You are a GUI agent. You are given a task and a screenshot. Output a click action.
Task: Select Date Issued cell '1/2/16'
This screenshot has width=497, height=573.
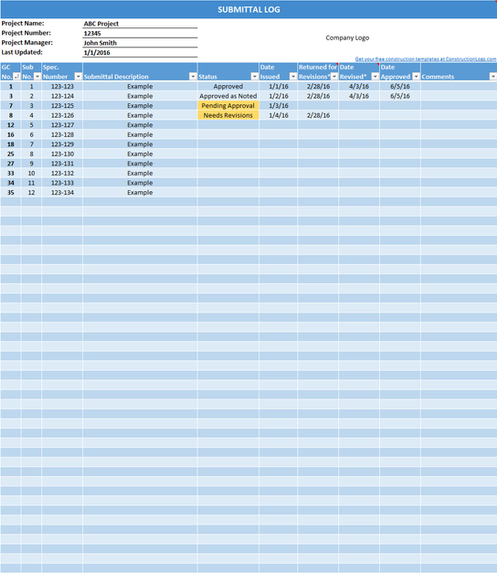pyautogui.click(x=278, y=96)
